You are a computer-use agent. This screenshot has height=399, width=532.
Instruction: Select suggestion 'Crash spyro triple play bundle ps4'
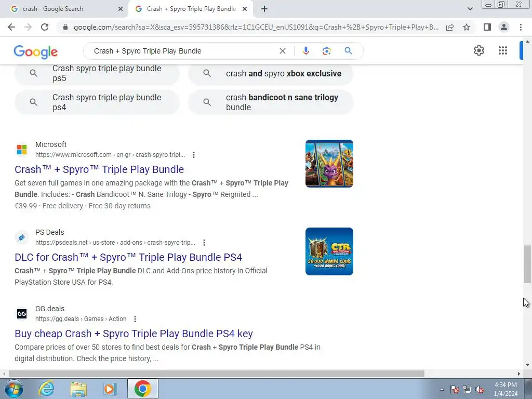tap(97, 102)
